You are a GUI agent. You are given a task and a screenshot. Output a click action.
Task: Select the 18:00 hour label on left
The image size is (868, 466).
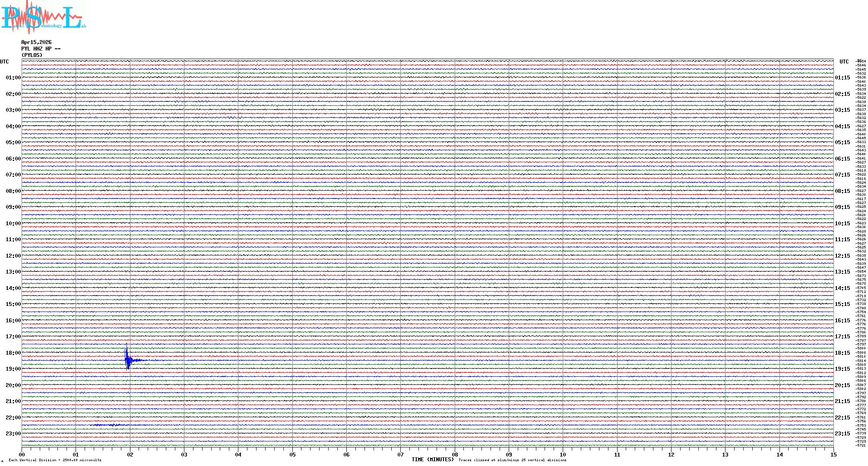(x=13, y=353)
